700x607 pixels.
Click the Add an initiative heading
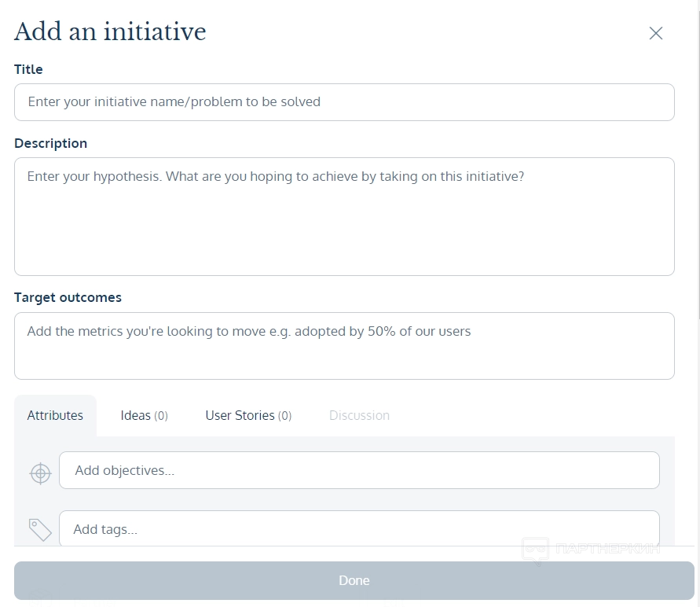pyautogui.click(x=110, y=31)
